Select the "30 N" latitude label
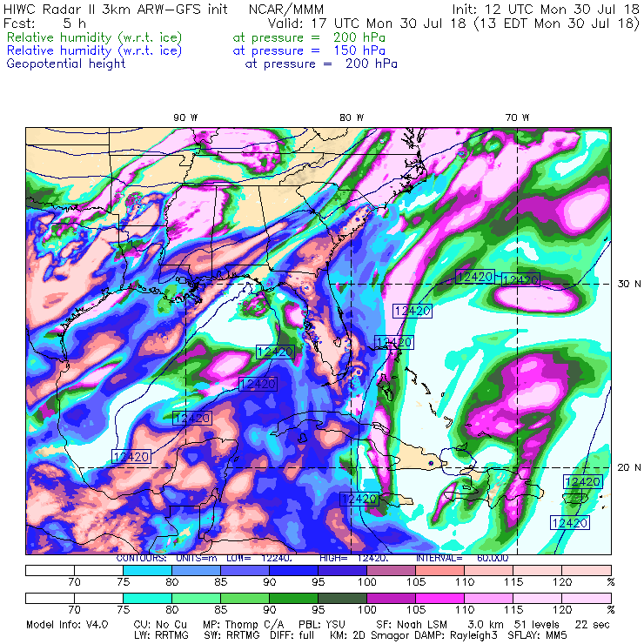This screenshot has height=644, width=644. click(x=629, y=285)
